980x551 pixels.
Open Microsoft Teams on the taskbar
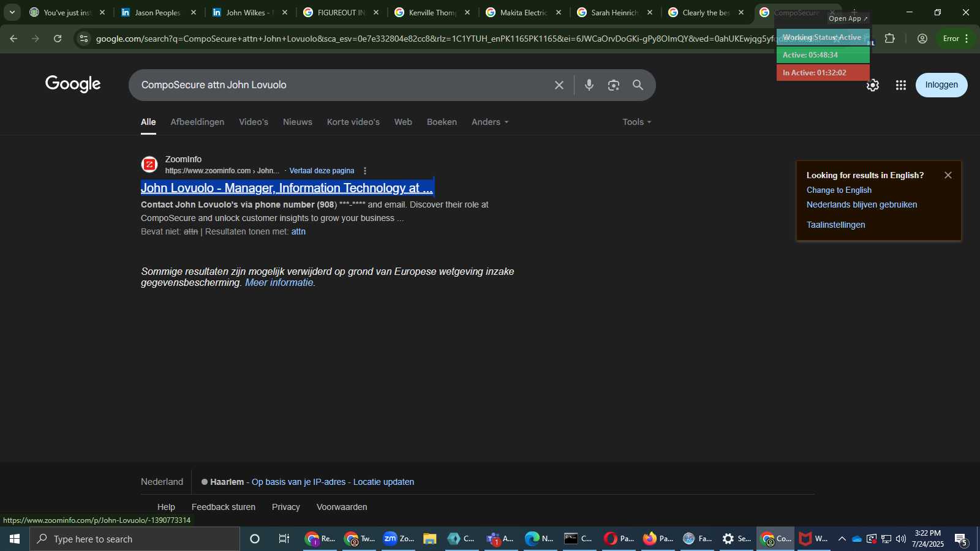tap(500, 539)
